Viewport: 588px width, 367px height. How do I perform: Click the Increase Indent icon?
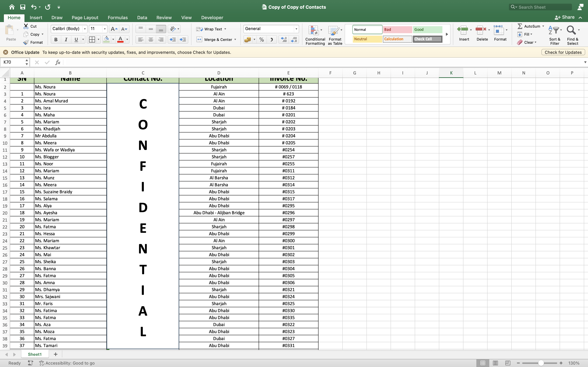tap(183, 39)
